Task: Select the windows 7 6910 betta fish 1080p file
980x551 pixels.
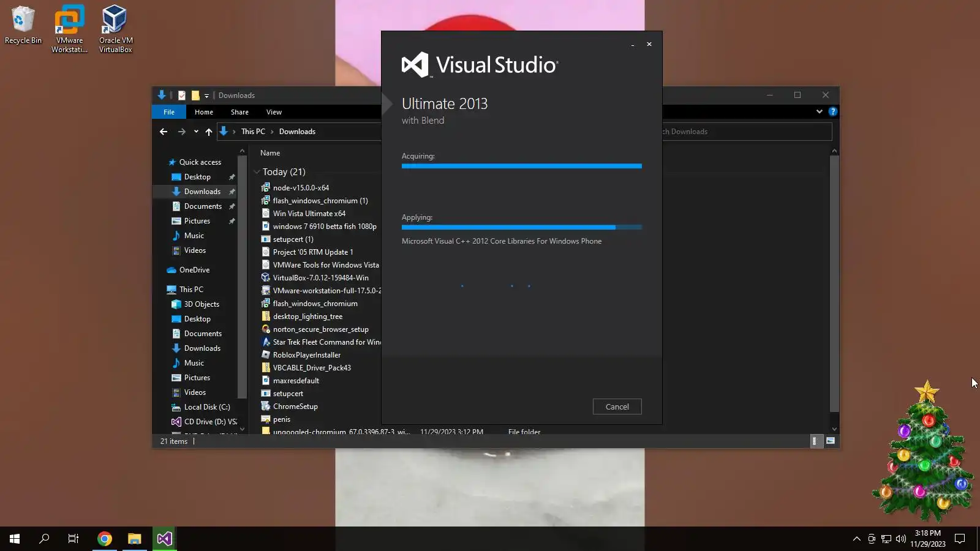Action: click(325, 227)
